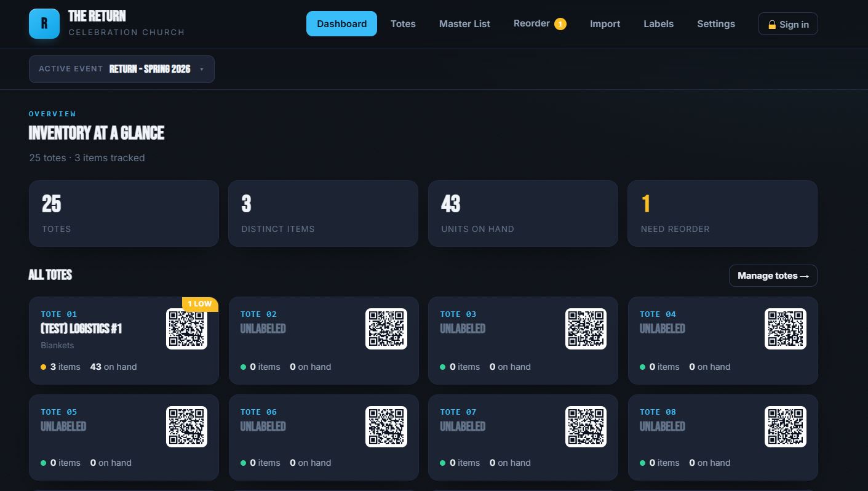
Task: Click '25 totes · 3 items tracked' text
Action: coord(87,158)
